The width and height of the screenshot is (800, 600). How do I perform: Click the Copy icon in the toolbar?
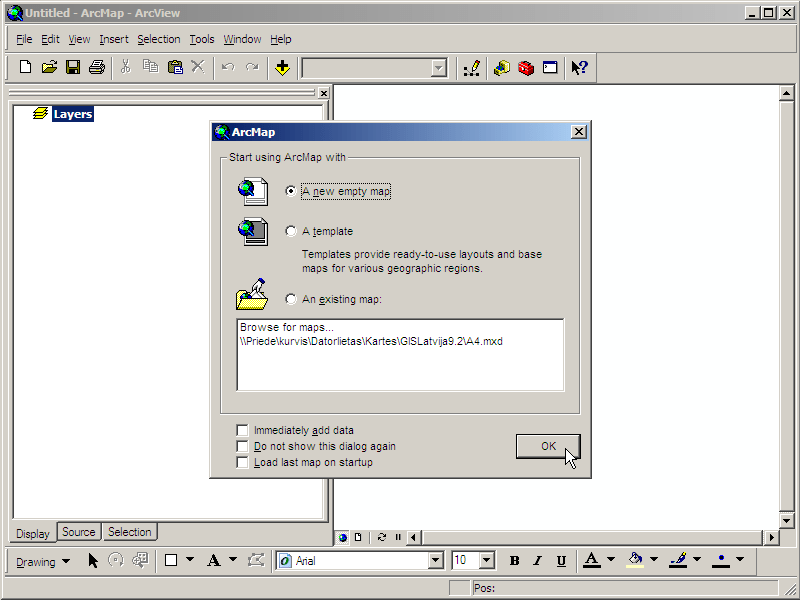point(150,67)
